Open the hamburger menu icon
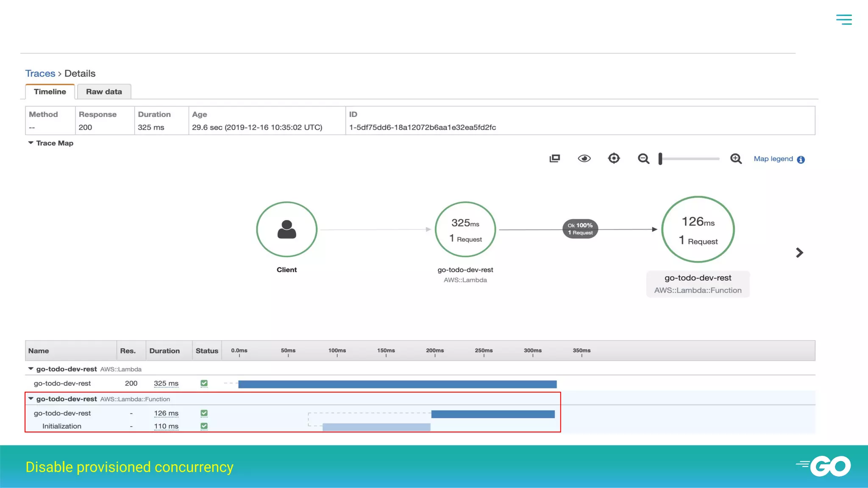This screenshot has height=488, width=868. click(x=844, y=19)
